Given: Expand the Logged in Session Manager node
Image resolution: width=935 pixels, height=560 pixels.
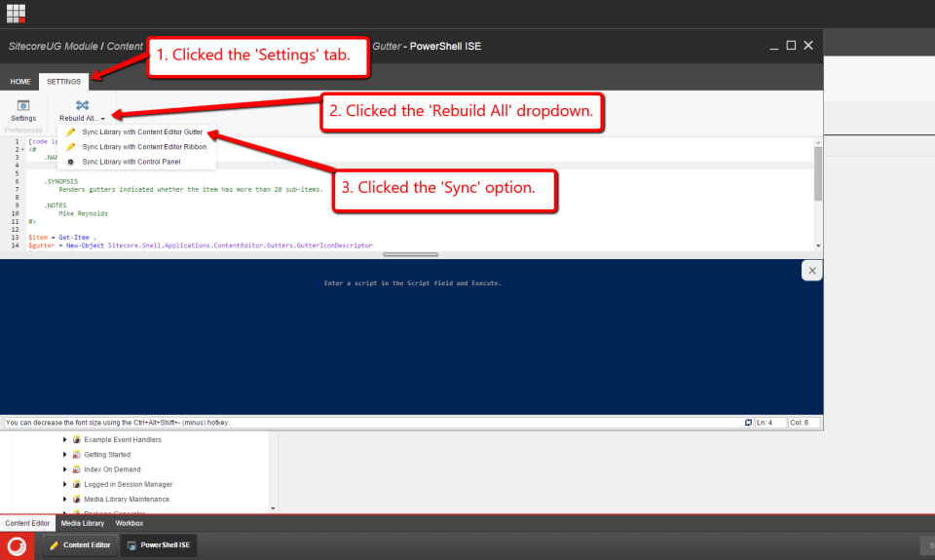Looking at the screenshot, I should [x=65, y=484].
